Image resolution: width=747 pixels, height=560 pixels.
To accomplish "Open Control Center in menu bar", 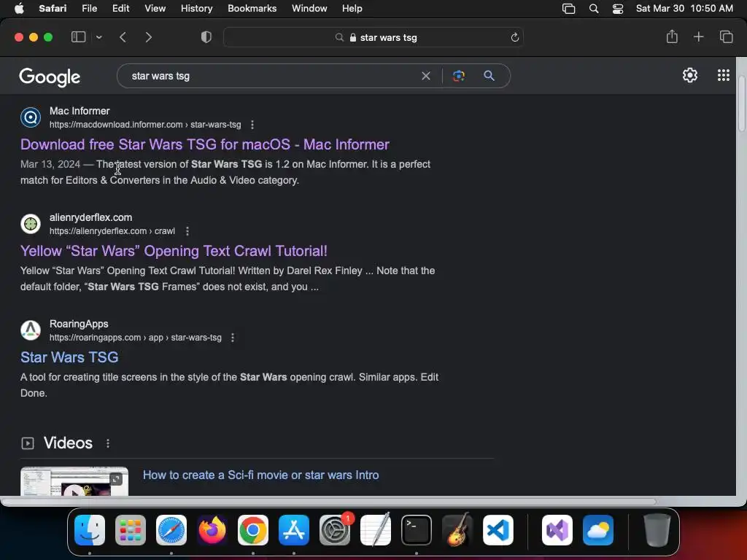I will [617, 9].
